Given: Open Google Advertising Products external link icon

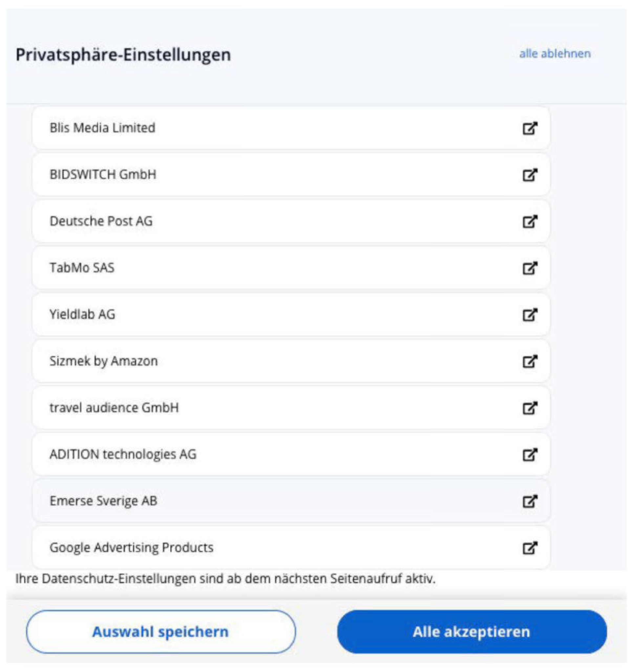Looking at the screenshot, I should point(529,547).
